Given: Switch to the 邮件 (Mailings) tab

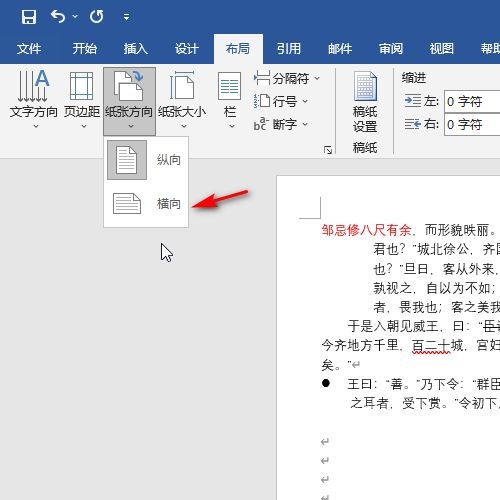Looking at the screenshot, I should 340,49.
